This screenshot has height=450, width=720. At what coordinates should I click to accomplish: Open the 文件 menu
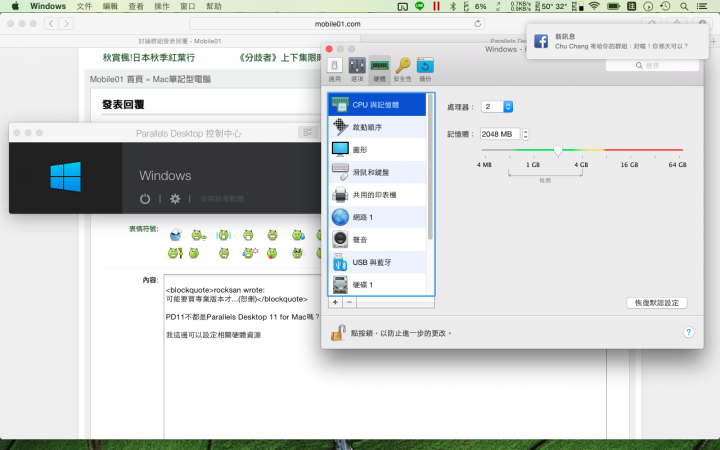pos(84,6)
